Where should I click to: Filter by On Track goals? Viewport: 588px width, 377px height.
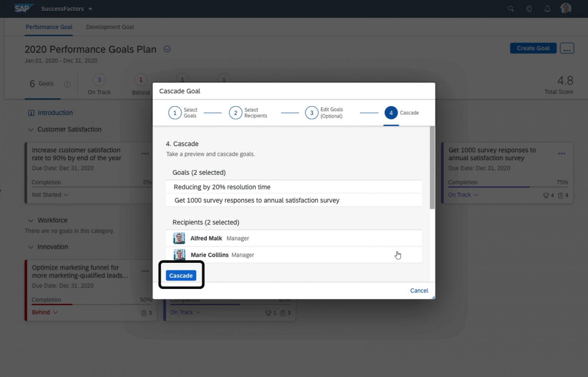click(99, 84)
